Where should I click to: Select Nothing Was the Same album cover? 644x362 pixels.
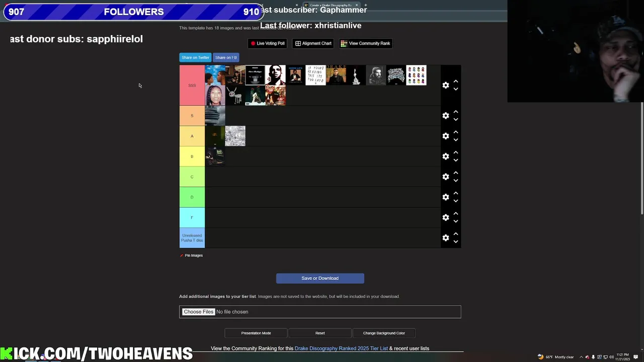click(215, 75)
